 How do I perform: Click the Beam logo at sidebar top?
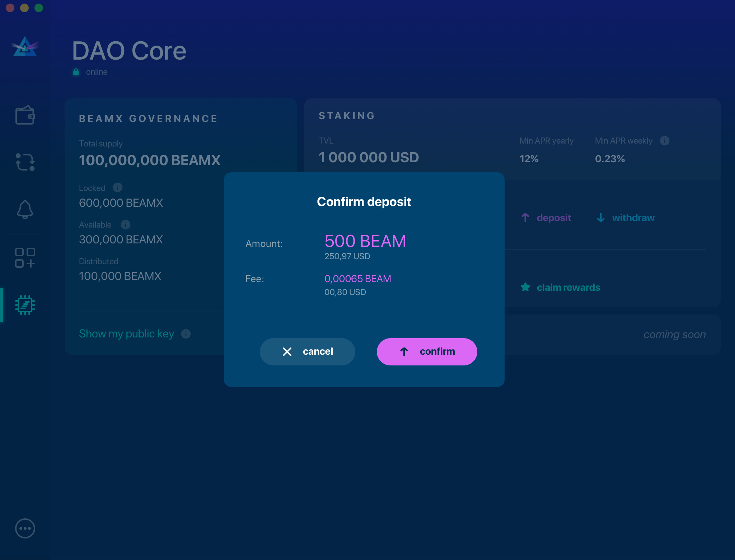coord(25,47)
